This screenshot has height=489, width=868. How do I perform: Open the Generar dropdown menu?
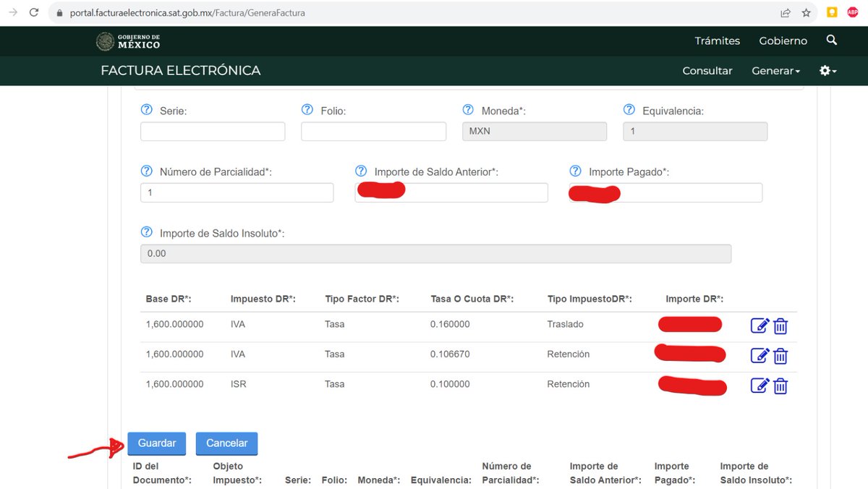[x=776, y=71]
